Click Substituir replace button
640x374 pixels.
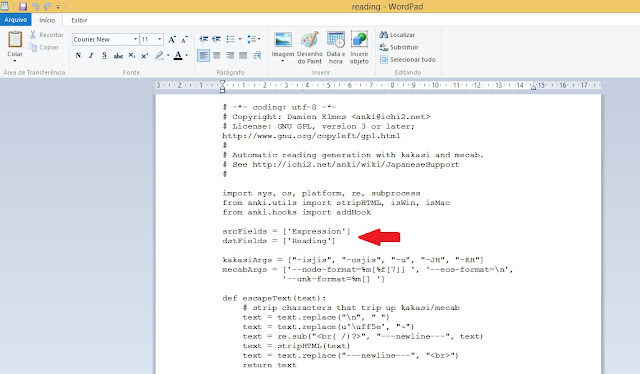click(x=399, y=47)
